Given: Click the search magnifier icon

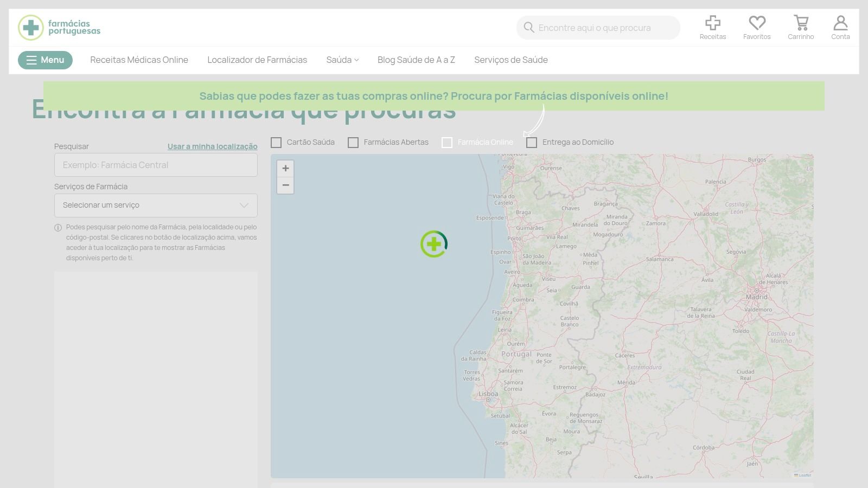Looking at the screenshot, I should (529, 27).
